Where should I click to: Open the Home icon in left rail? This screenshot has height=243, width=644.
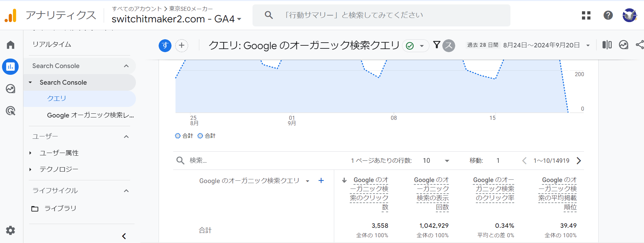tap(11, 45)
